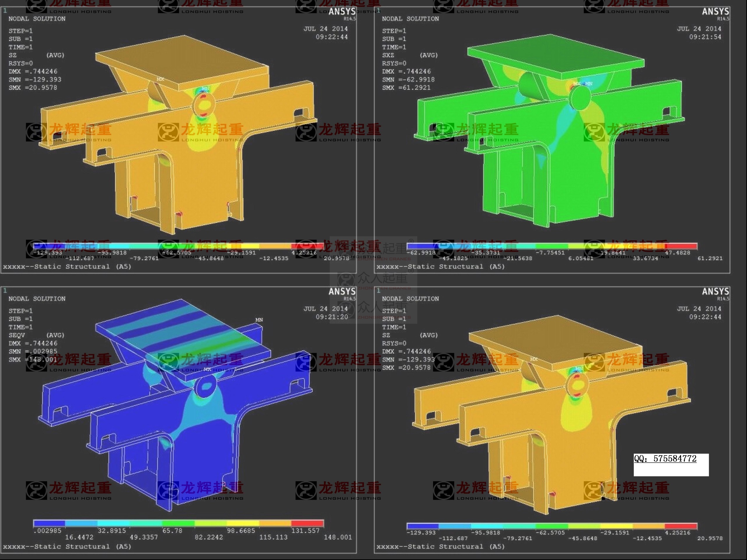Click the ANSYS logo in the SXZ plot
Viewport: 747px width, 560px height.
point(715,12)
